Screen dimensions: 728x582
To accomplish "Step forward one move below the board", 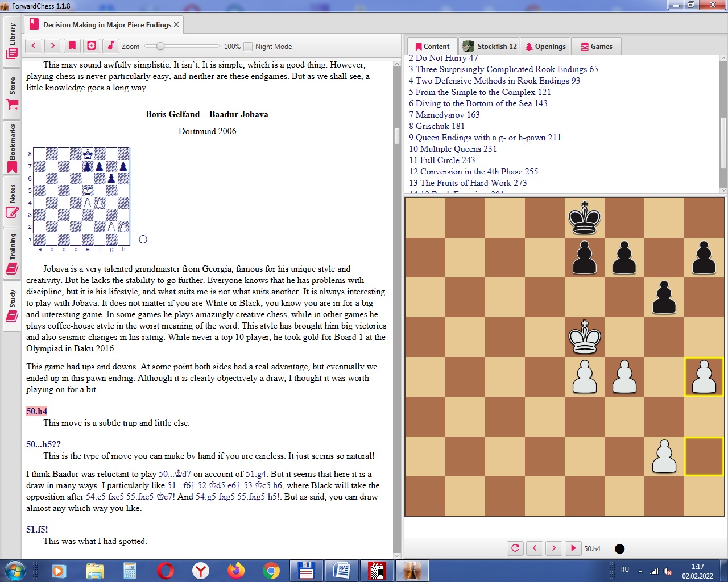I will pos(554,548).
